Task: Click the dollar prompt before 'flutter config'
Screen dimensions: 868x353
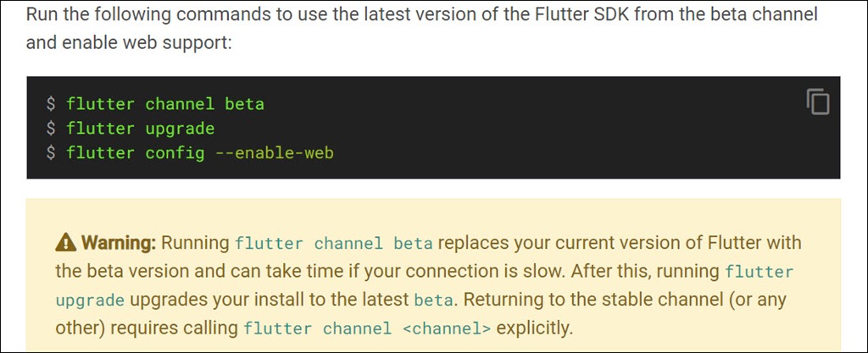Action: pos(51,152)
